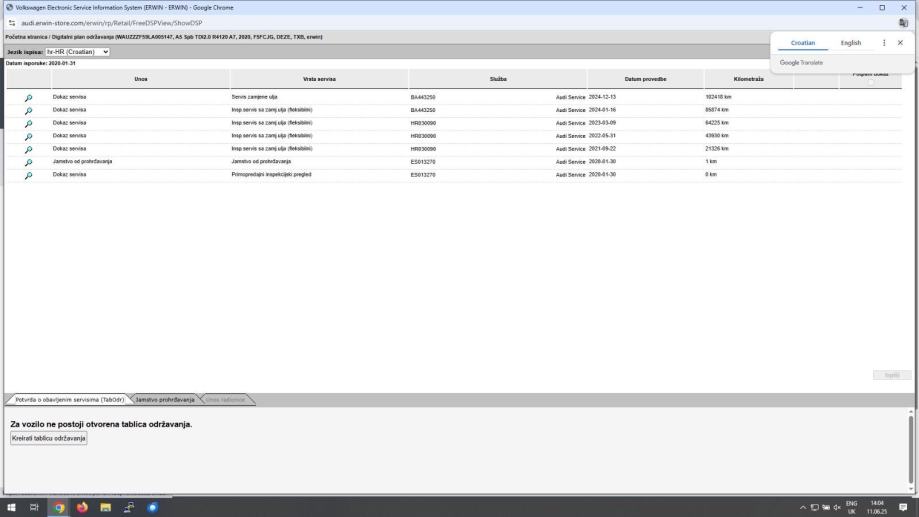919x517 pixels.
Task: Select the Croatian tab in translate popup
Action: (x=802, y=43)
